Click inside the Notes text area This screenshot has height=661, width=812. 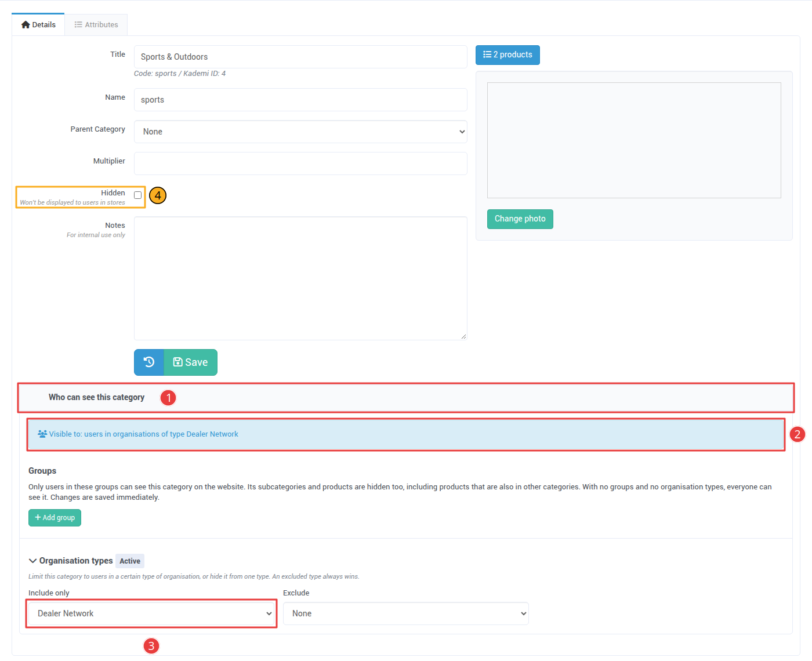(x=300, y=278)
